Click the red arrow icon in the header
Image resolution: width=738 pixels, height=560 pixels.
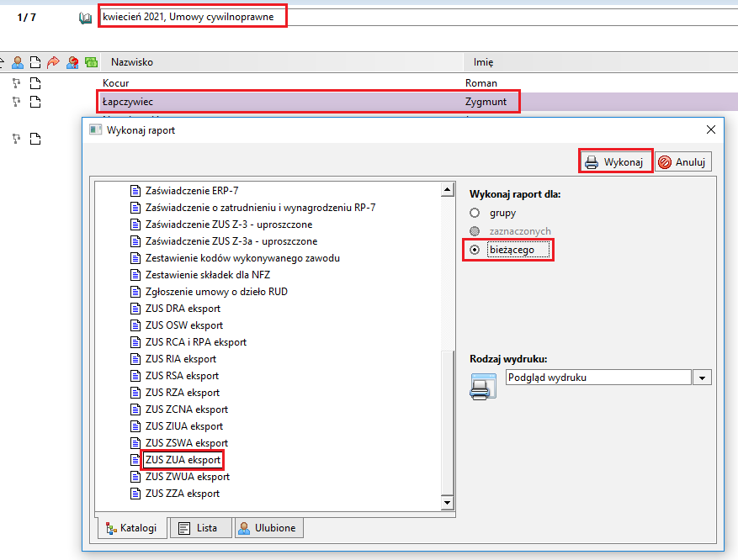[54, 62]
